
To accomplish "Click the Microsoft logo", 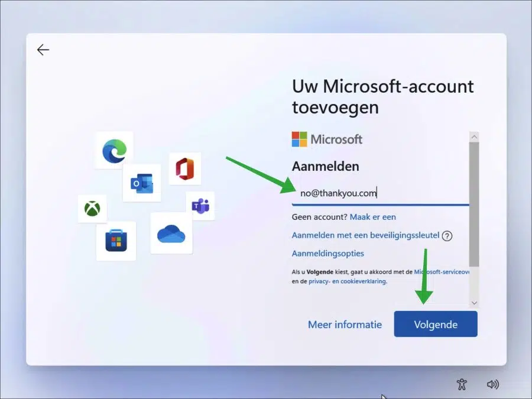I will pos(327,140).
